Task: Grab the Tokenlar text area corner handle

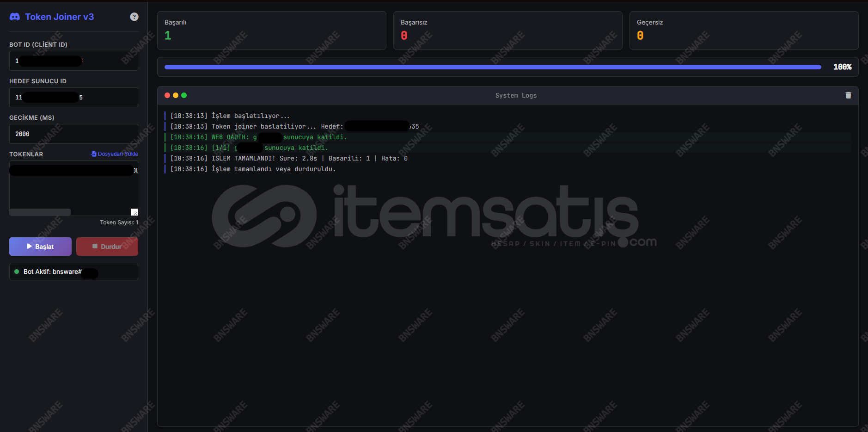Action: 134,212
